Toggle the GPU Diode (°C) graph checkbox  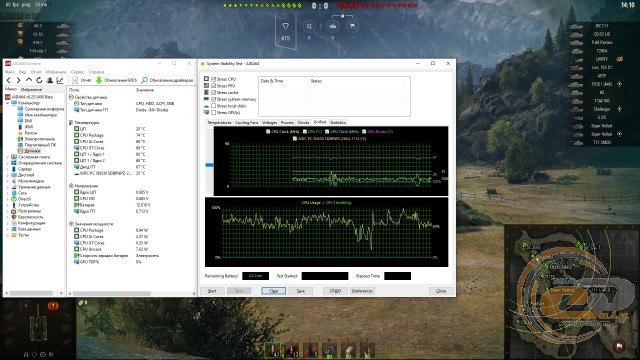coord(364,131)
